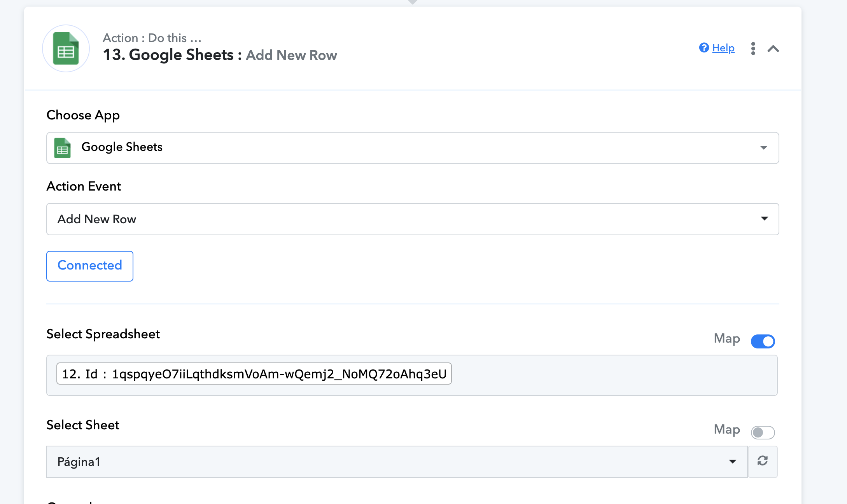Click the 'Action : Do this ...' label
Screen dimensions: 847x504
click(152, 38)
